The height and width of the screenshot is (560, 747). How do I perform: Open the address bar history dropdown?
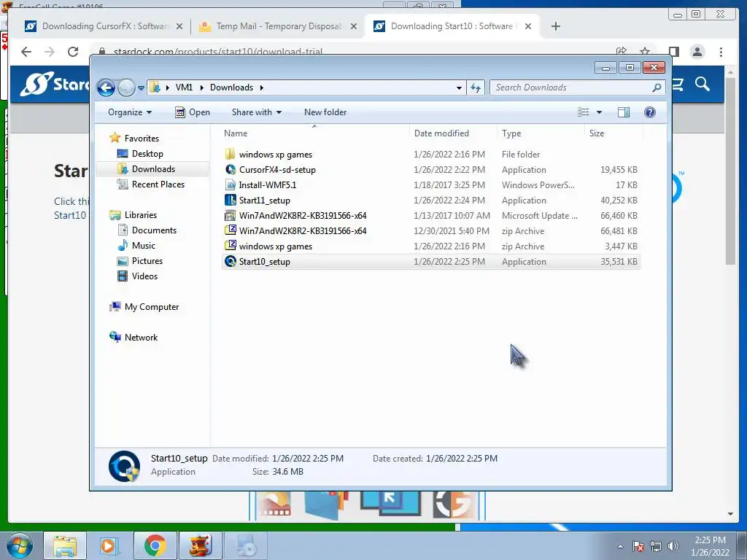459,87
